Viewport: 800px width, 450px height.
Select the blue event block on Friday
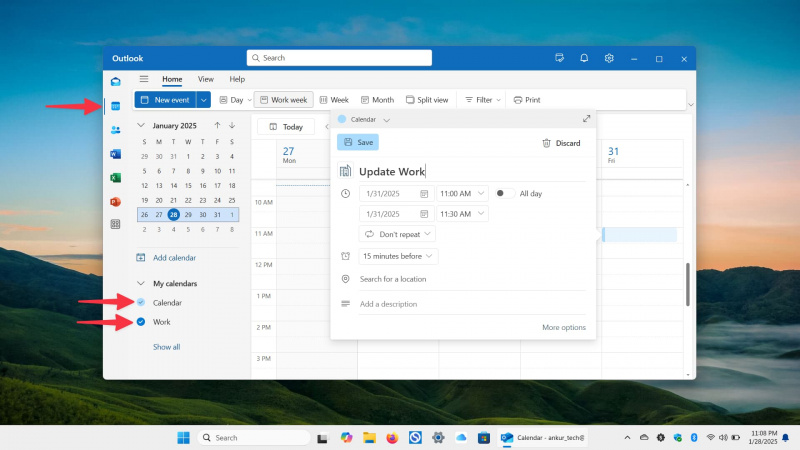(640, 235)
